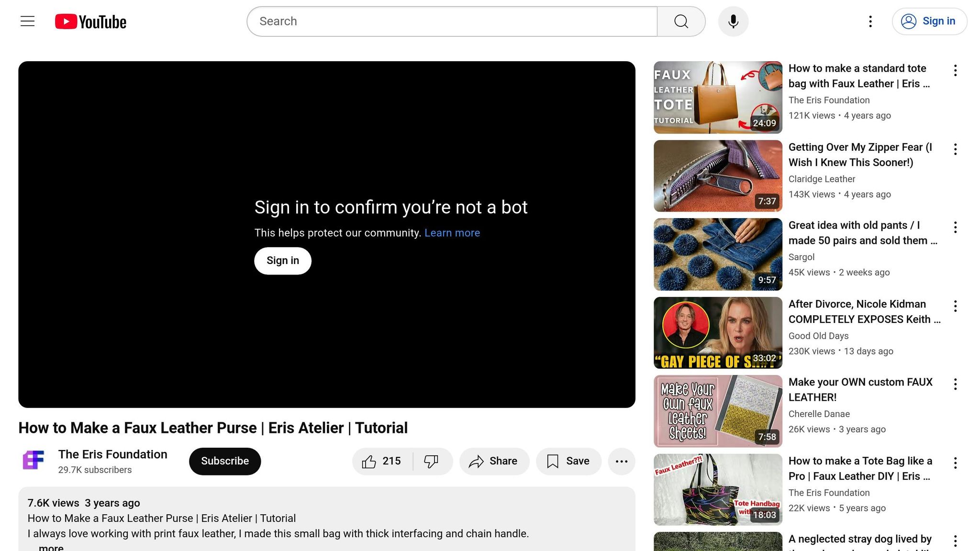Start voice search with microphone icon
The height and width of the screenshot is (551, 980).
(733, 22)
